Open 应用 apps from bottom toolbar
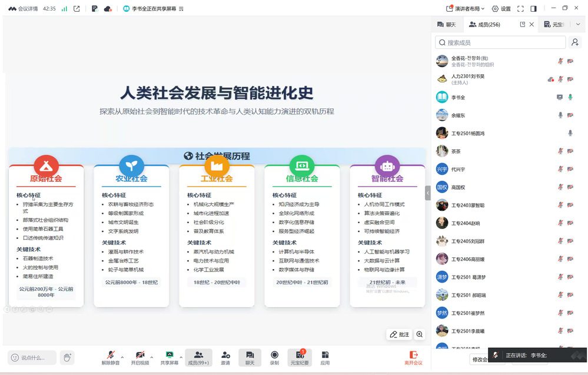 click(325, 357)
